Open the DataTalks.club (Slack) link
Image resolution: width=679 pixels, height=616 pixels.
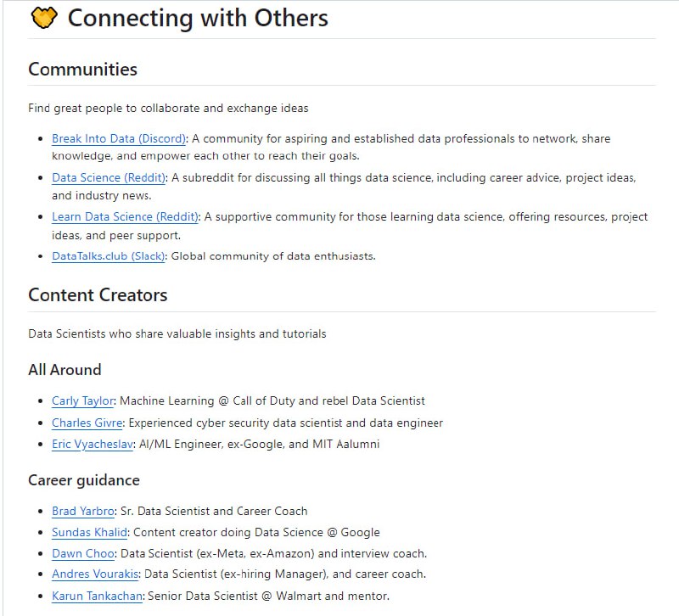coord(108,255)
